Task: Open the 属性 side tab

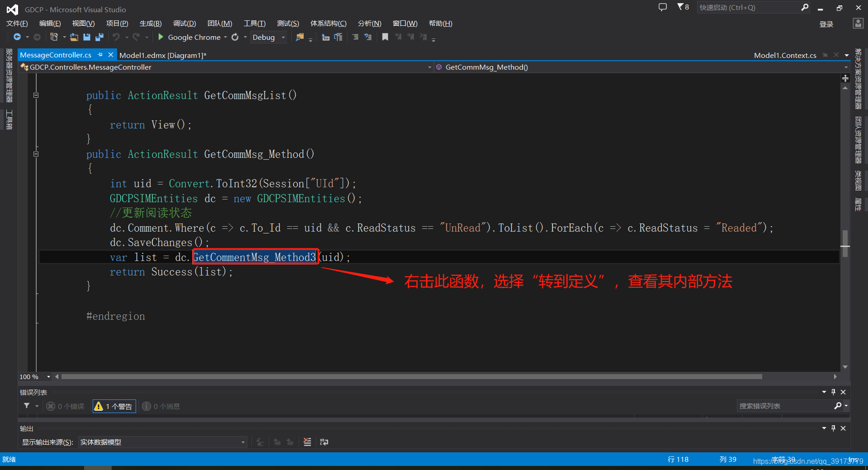Action: [x=858, y=204]
